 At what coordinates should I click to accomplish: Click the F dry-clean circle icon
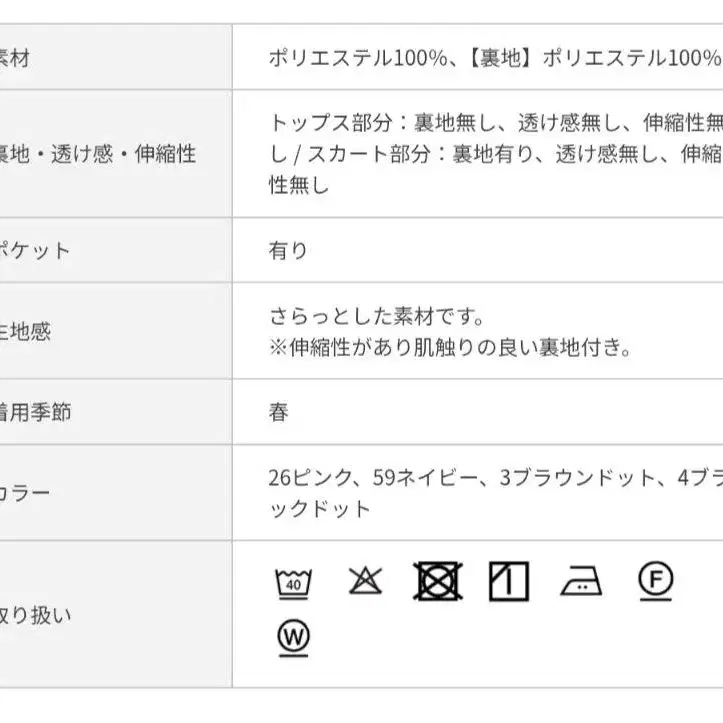655,581
